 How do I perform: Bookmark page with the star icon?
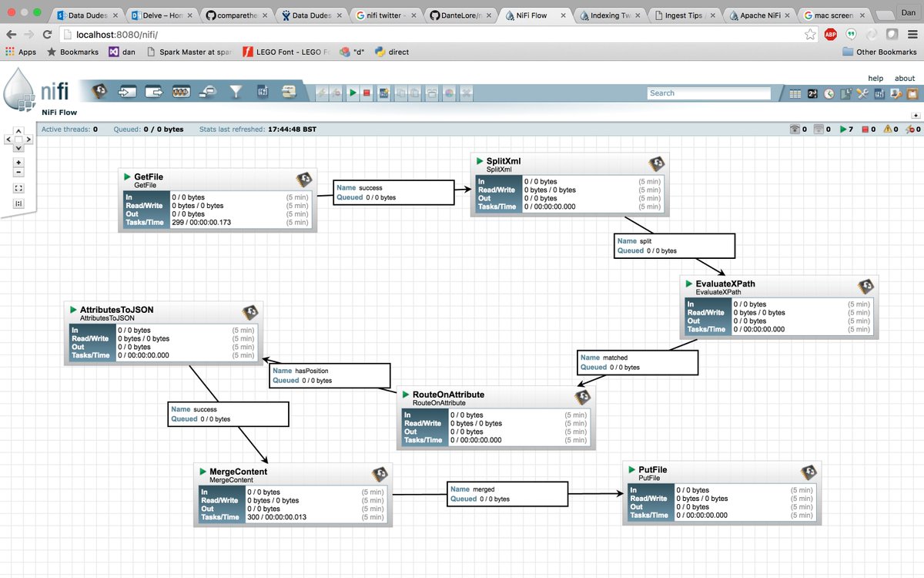click(x=810, y=35)
